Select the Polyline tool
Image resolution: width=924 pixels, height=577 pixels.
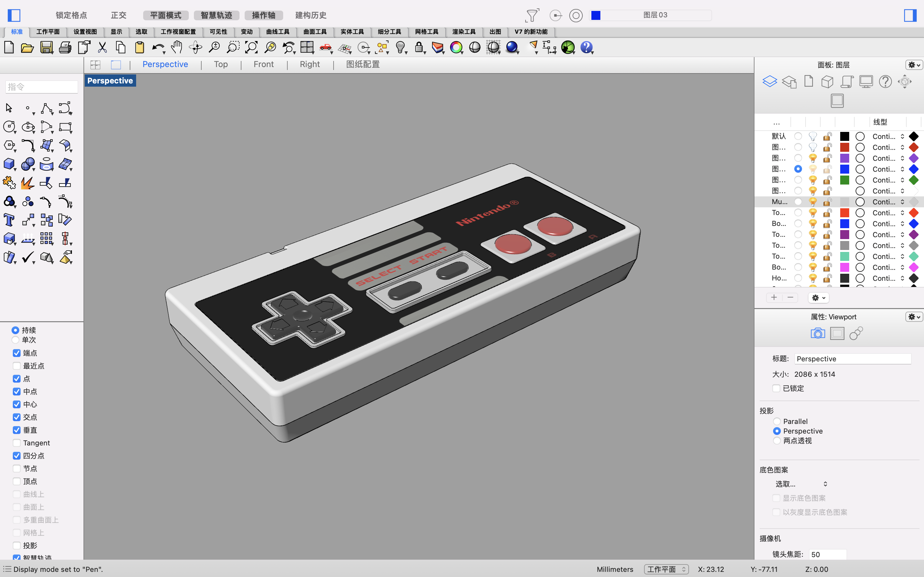[x=47, y=108]
